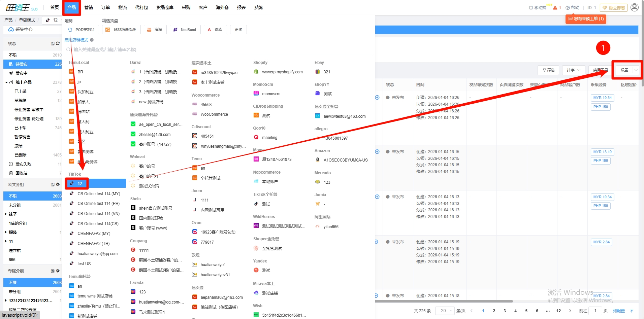Click the 采集中心 cloud download icon
Viewport: 644px width, 319px height.
pyautogui.click(x=11, y=30)
